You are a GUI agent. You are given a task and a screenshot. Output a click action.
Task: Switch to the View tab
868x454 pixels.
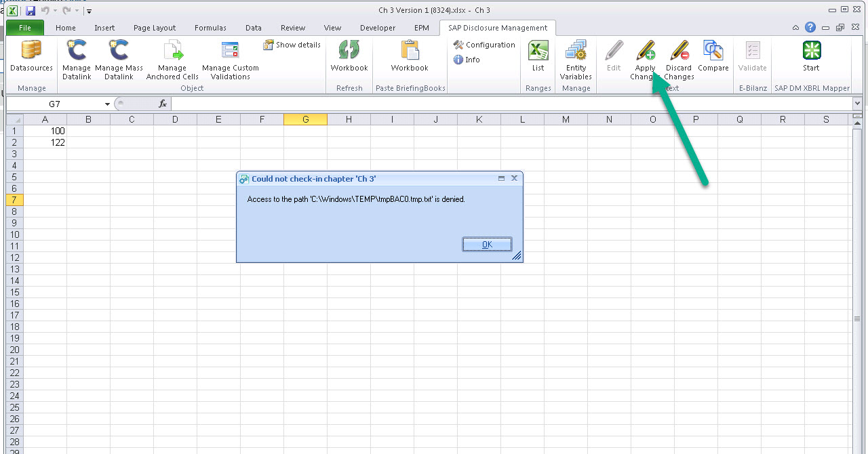(332, 28)
